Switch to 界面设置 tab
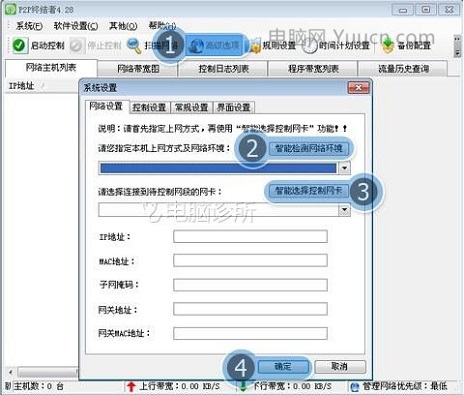This screenshot has width=464, height=395. pyautogui.click(x=234, y=107)
